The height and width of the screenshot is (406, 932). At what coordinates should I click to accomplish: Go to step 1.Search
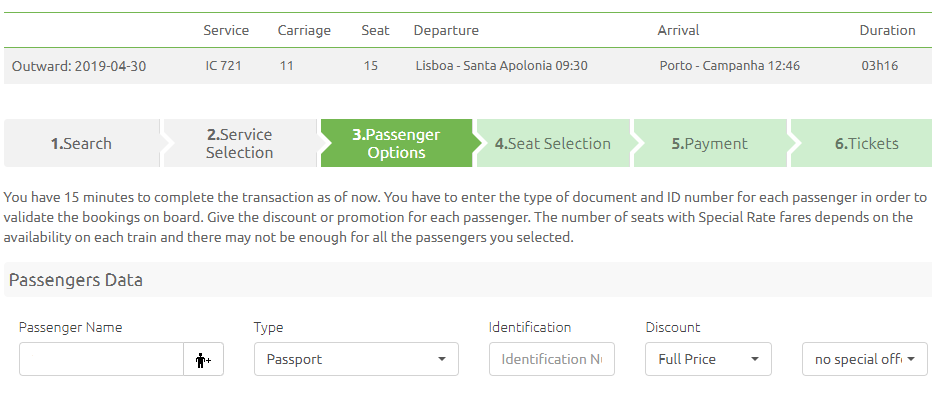(81, 143)
